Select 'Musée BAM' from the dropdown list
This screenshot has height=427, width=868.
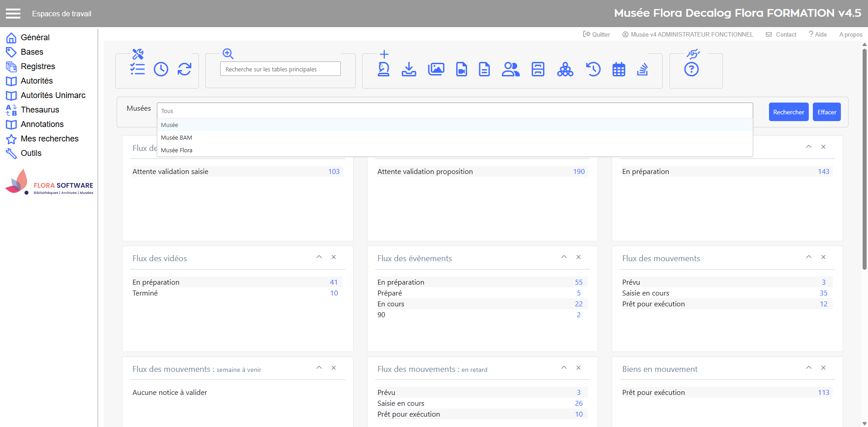177,138
